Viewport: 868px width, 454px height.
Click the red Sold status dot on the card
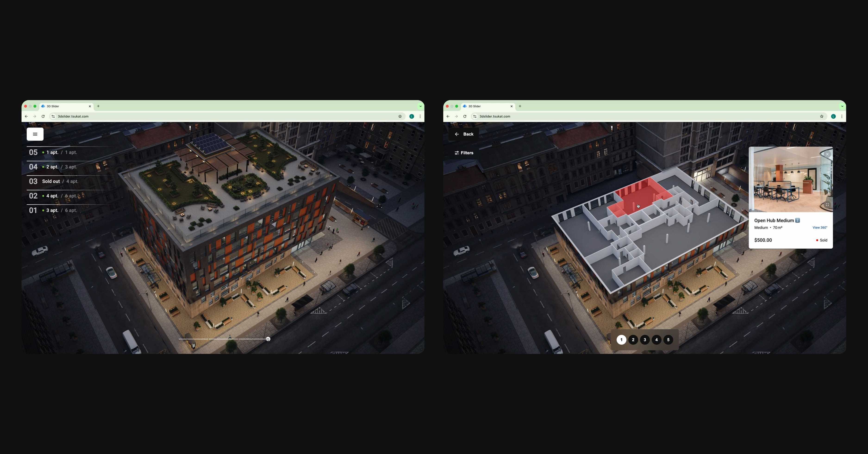817,240
